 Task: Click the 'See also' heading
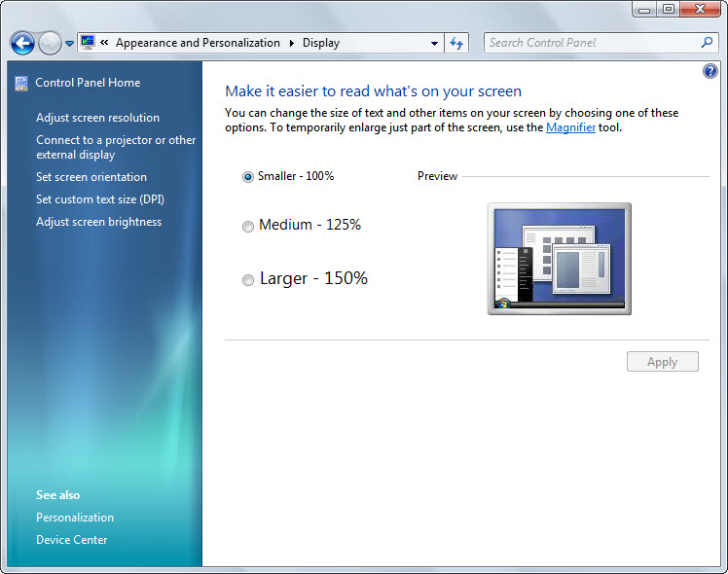pos(58,495)
